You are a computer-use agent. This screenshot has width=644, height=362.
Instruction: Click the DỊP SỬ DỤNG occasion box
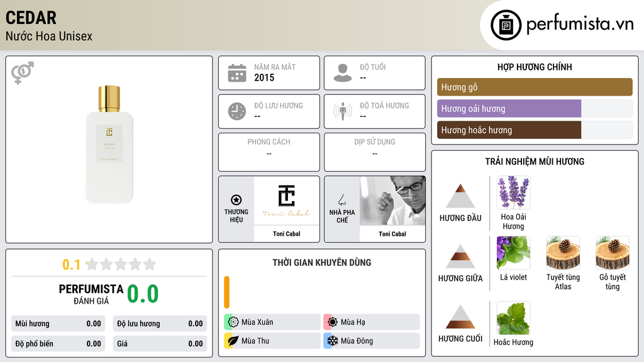[375, 152]
